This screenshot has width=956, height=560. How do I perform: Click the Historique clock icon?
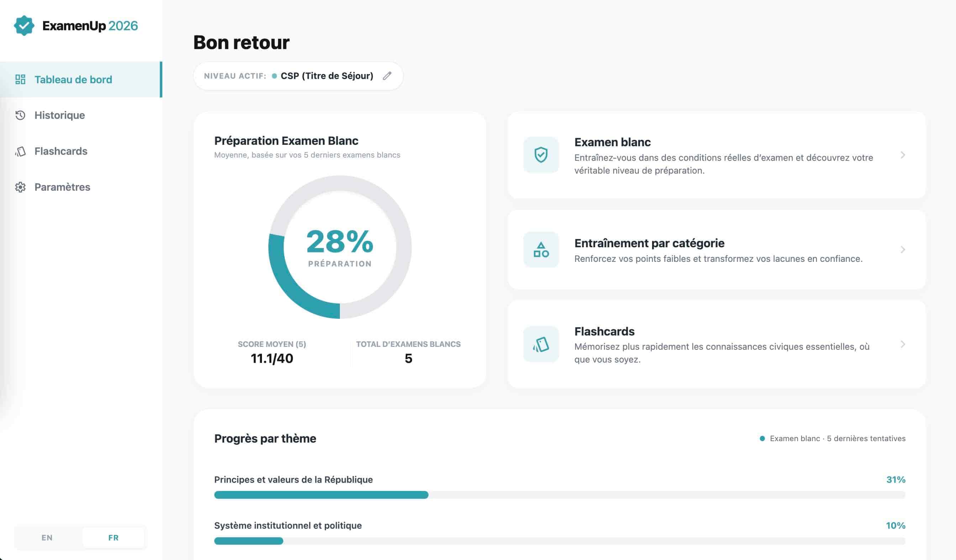click(20, 115)
